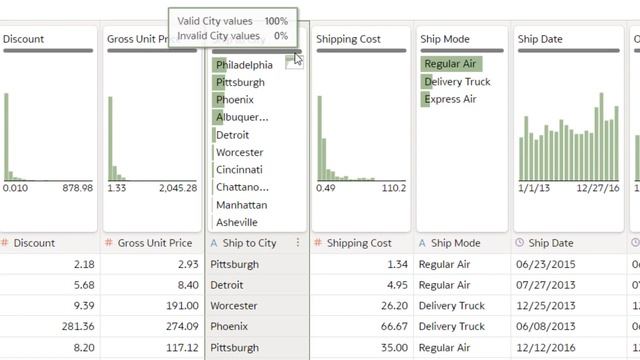Select the Ship Date column header
Image resolution: width=640 pixels, height=360 pixels.
coord(551,243)
